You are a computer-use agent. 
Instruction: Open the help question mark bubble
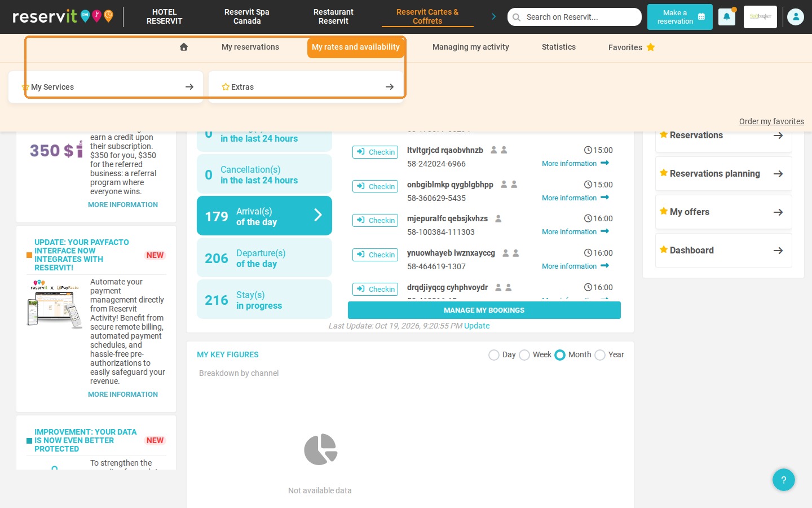[784, 480]
